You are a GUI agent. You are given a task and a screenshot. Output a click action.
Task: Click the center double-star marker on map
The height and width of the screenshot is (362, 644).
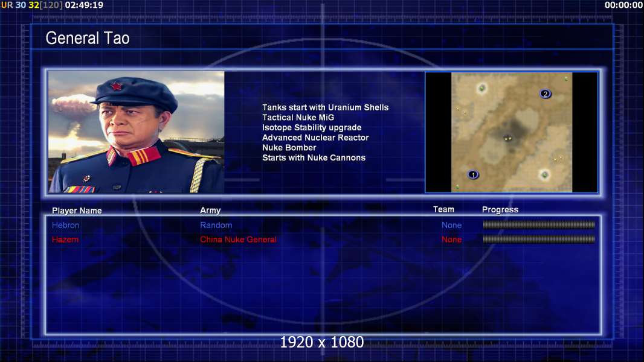(x=508, y=139)
